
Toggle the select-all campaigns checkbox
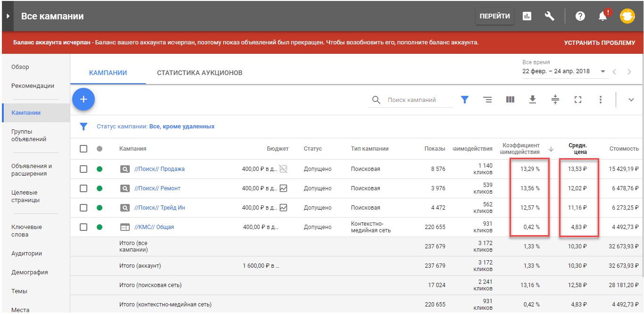(x=84, y=149)
